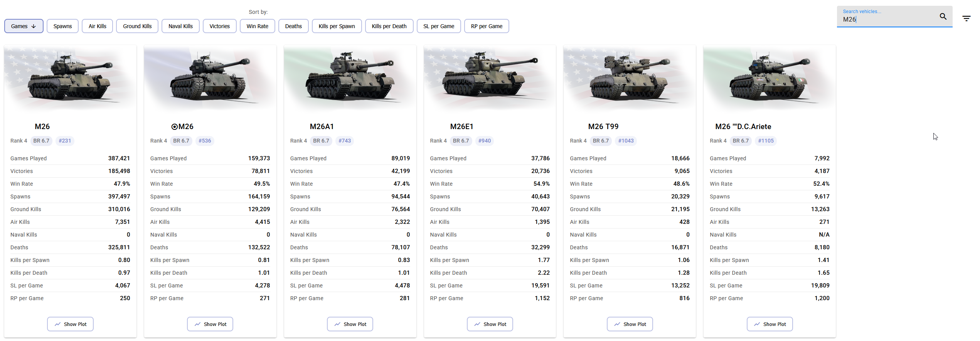
Task: Click the #743 rank chip
Action: [x=345, y=141]
